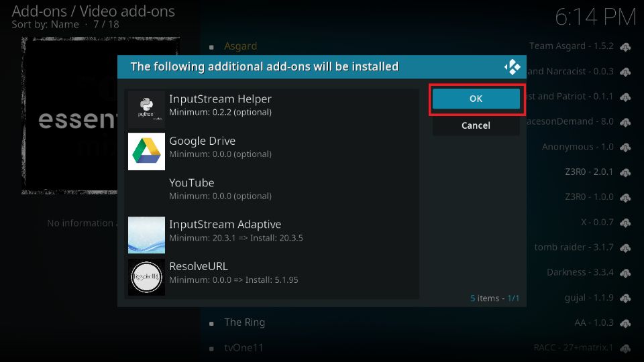Open the Asgard add-on in background list
This screenshot has height=362, width=644.
click(x=240, y=46)
